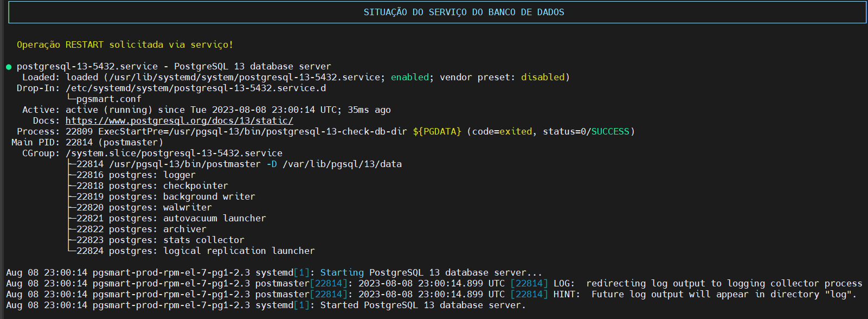Select the 22814 postmaster process row
Image resolution: width=868 pixels, height=319 pixels.
coord(239,164)
